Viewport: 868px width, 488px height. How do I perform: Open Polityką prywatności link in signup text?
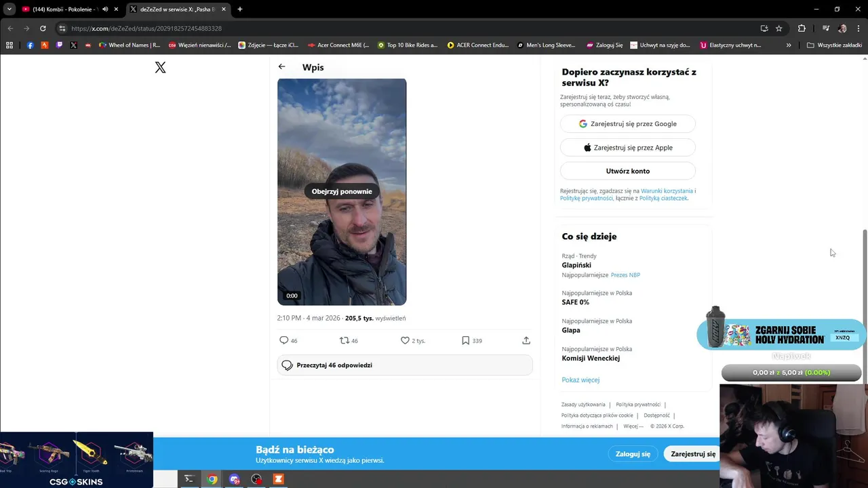587,198
